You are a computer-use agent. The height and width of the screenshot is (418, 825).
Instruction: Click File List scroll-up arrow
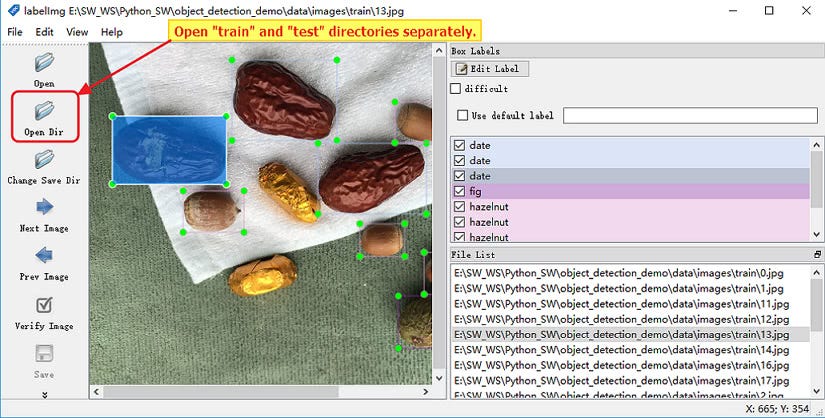[817, 272]
